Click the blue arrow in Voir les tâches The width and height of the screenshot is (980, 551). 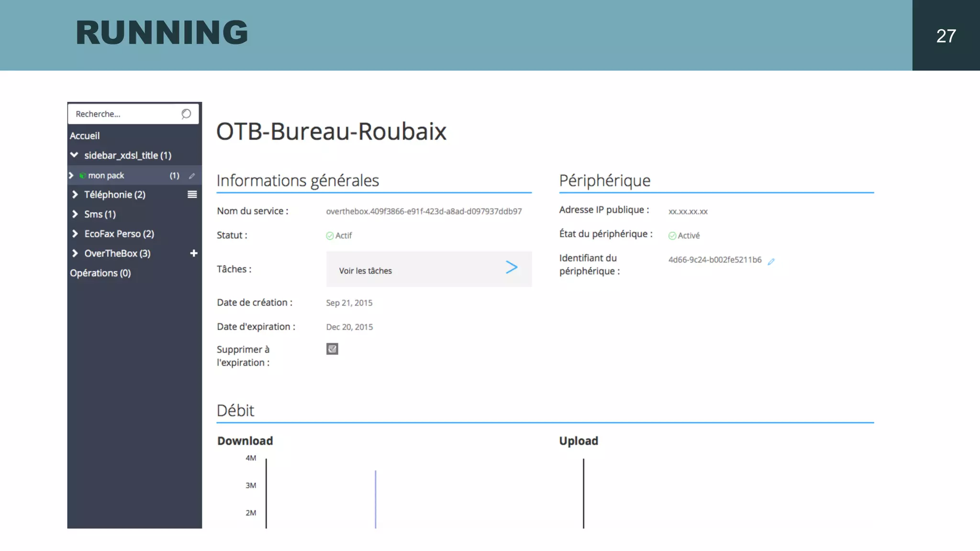click(512, 267)
